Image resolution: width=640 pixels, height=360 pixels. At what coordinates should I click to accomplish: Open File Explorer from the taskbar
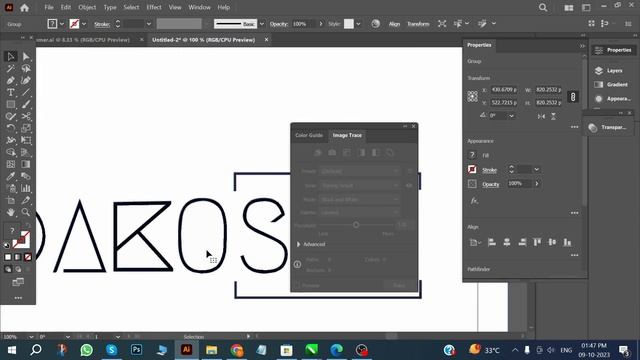[211, 350]
